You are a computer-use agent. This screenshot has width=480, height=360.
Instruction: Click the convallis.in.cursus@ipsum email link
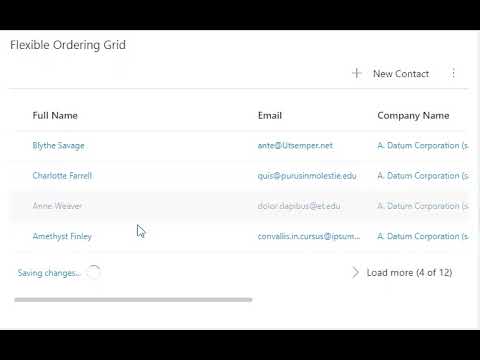(x=309, y=236)
